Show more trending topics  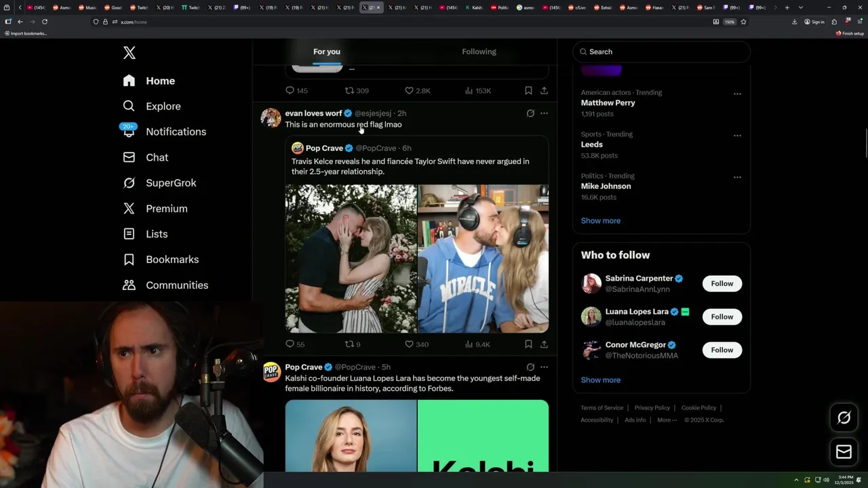point(601,221)
